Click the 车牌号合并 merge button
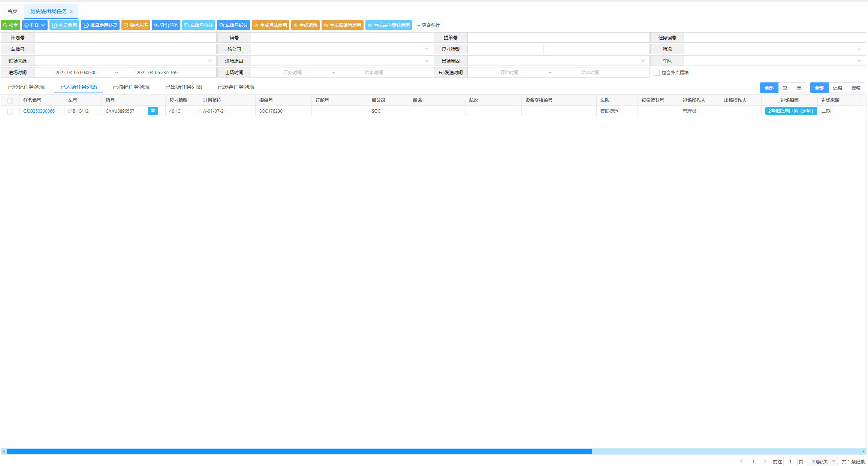The image size is (868, 466). click(x=198, y=25)
